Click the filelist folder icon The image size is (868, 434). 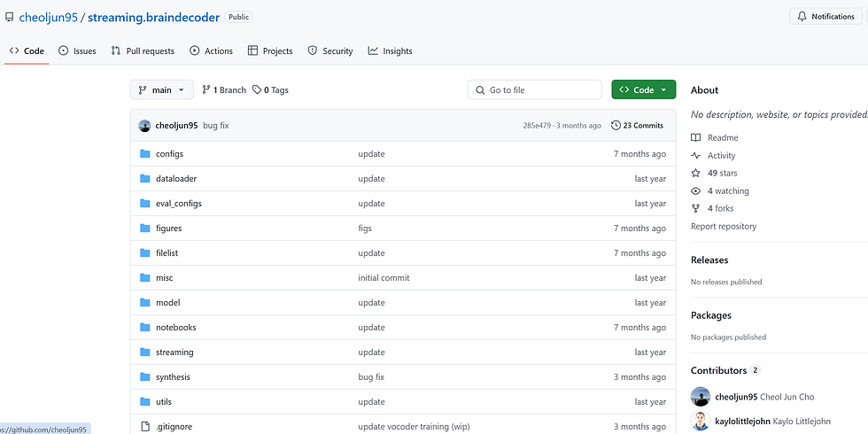pos(145,253)
